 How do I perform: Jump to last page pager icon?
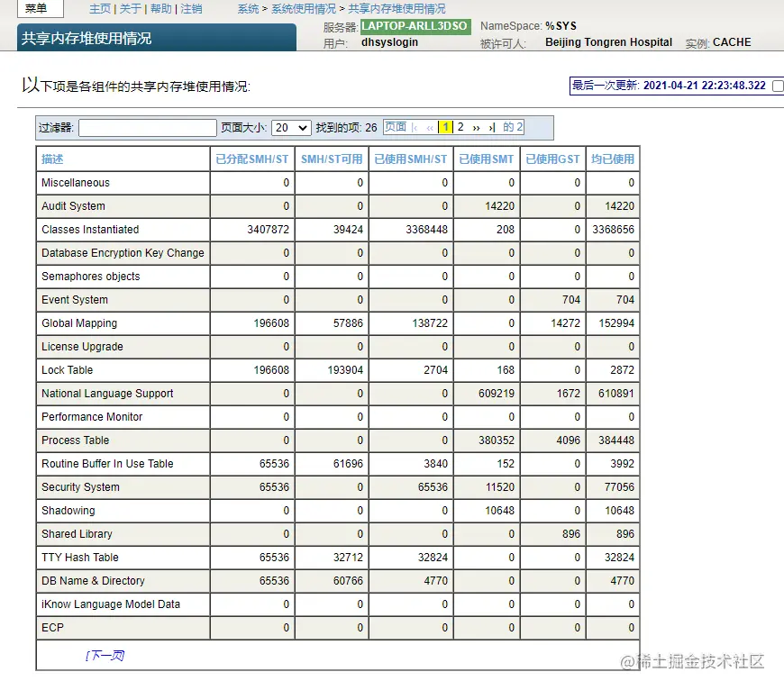click(492, 127)
